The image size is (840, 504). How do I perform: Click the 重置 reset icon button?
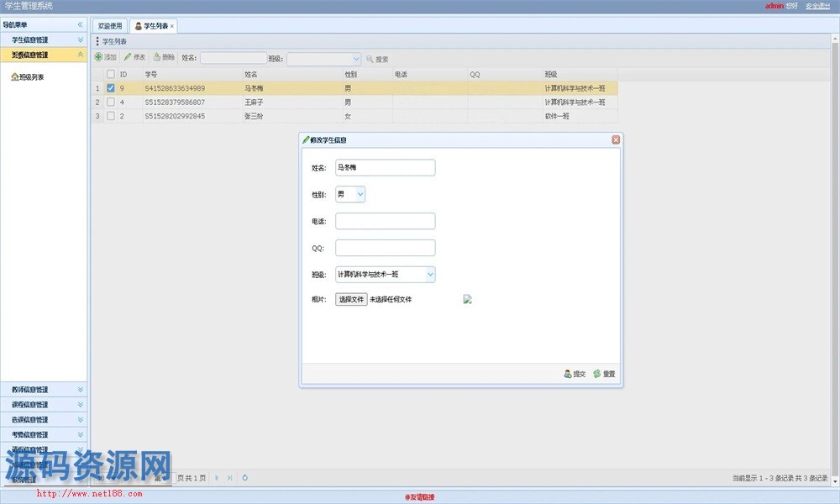[597, 374]
